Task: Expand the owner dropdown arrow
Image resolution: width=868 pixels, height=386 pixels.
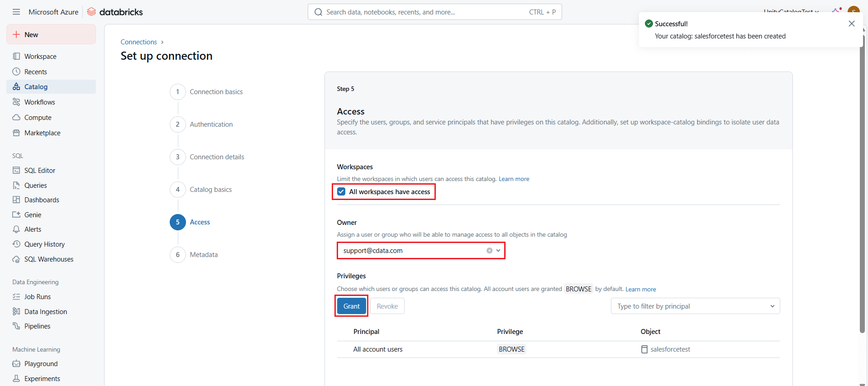Action: click(x=498, y=251)
